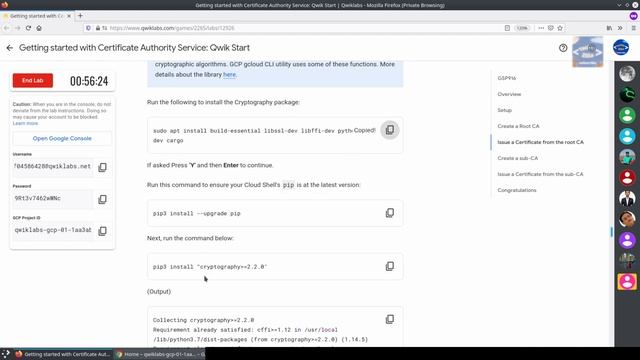This screenshot has height=360, width=640.
Task: Click the browser forward button
Action: pyautogui.click(x=17, y=28)
